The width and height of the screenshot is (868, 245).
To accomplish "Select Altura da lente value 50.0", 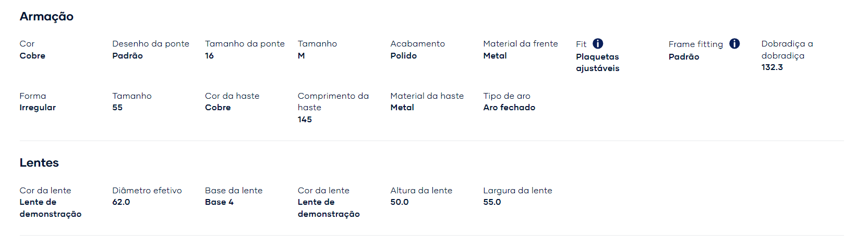I will tap(400, 202).
